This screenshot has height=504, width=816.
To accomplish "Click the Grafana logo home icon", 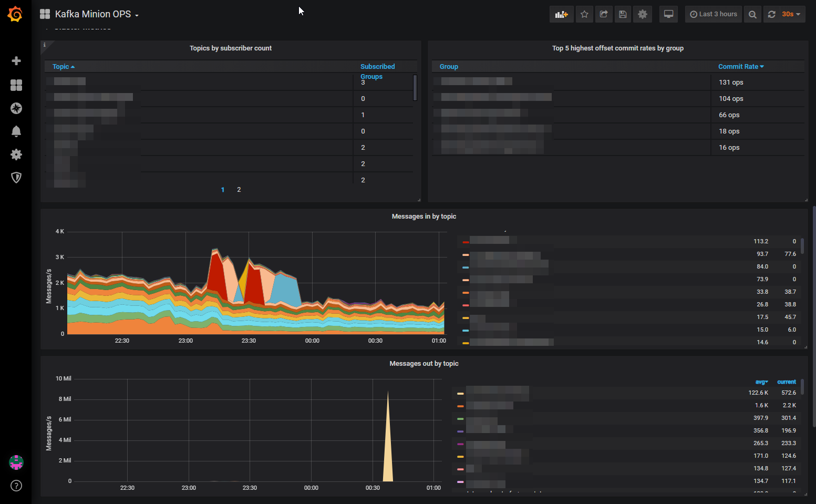I will 15,14.
